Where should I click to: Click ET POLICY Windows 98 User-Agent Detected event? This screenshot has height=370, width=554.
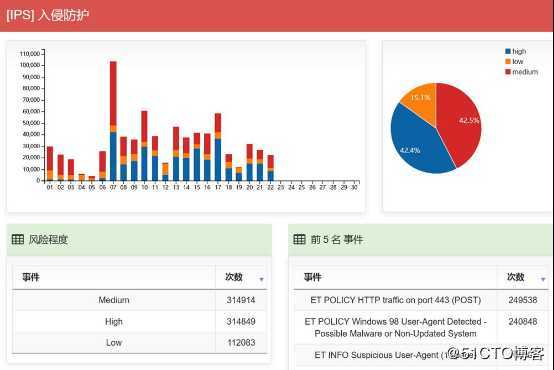click(395, 327)
